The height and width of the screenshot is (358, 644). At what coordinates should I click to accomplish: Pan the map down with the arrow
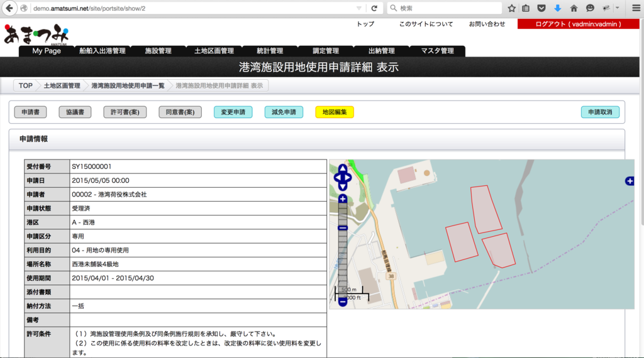(x=343, y=187)
